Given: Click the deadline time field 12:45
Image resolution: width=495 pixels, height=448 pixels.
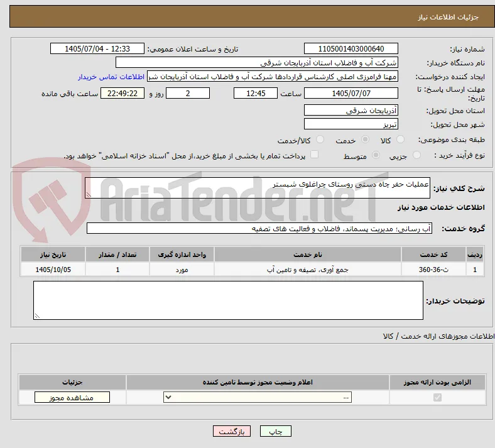Looking at the screenshot, I should pos(256,93).
